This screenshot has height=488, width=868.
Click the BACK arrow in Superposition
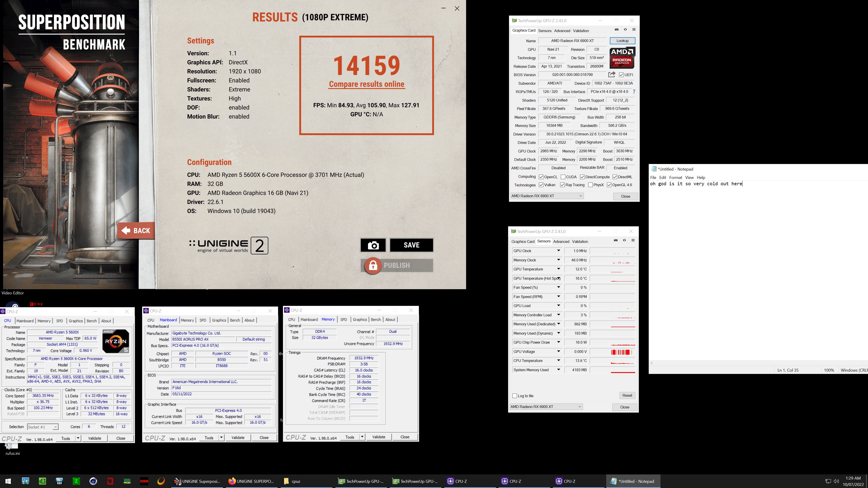point(136,231)
